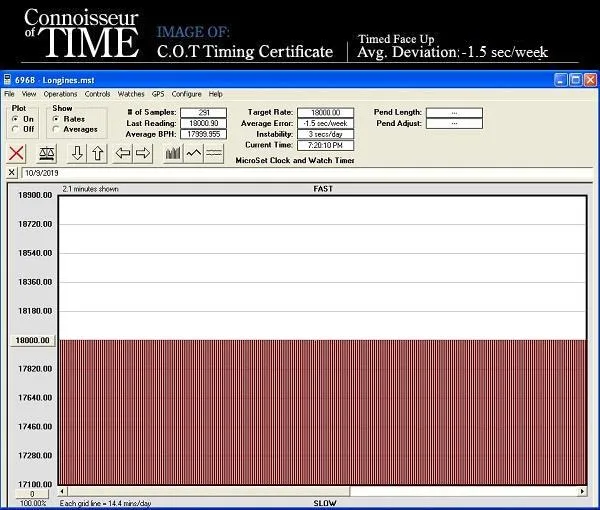This screenshot has height=510, width=600.
Task: Select the bar graph display icon
Action: 173,153
